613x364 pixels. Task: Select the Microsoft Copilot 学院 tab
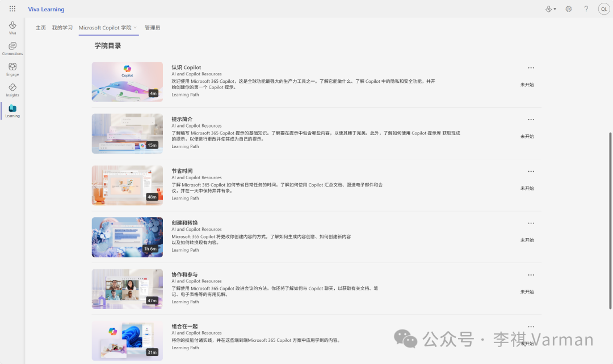[105, 28]
